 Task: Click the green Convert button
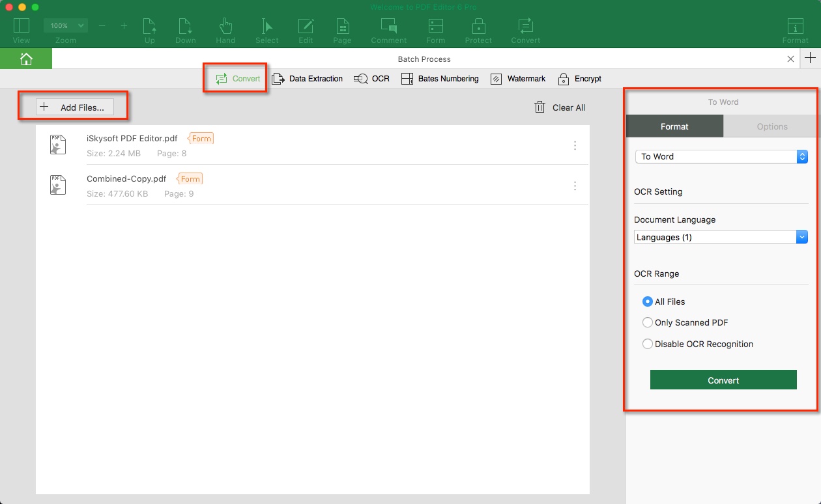coord(723,380)
